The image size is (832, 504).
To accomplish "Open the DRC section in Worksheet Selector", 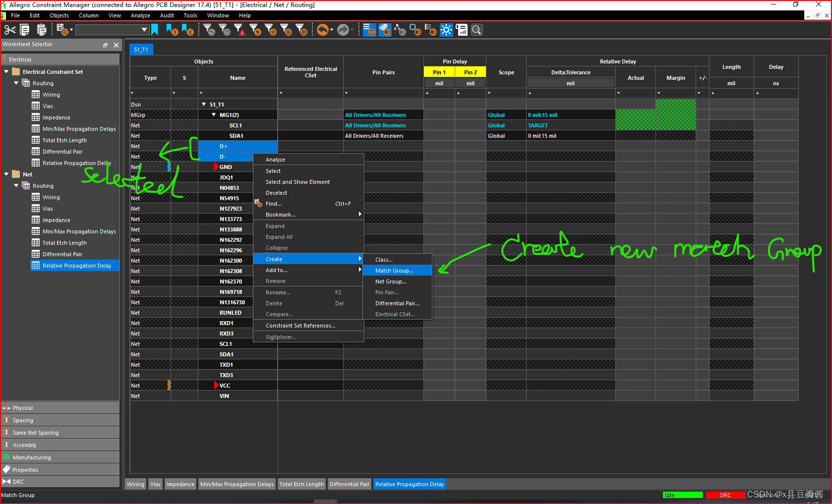I will pos(60,482).
